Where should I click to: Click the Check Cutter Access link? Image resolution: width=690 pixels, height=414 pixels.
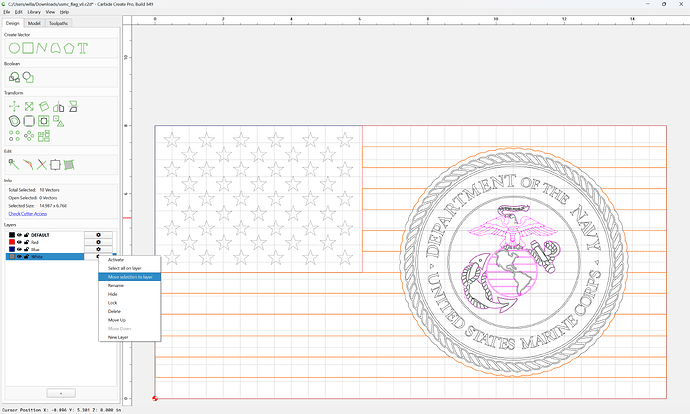point(28,213)
